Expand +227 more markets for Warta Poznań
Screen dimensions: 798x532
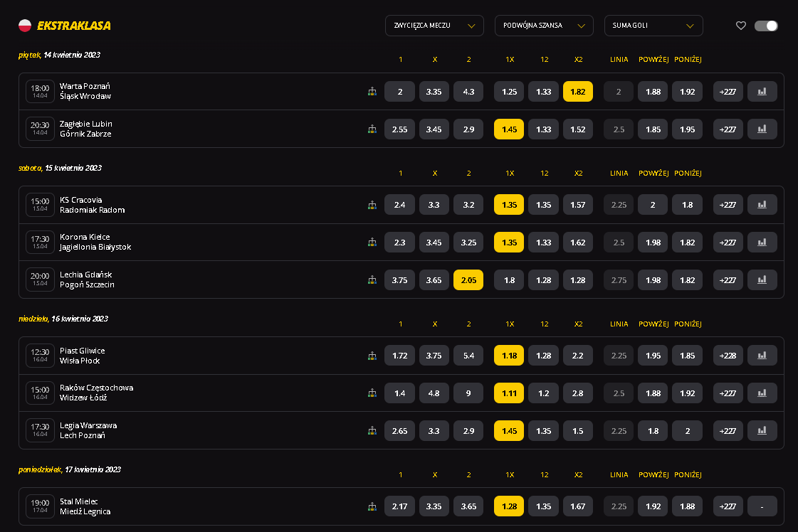[728, 92]
